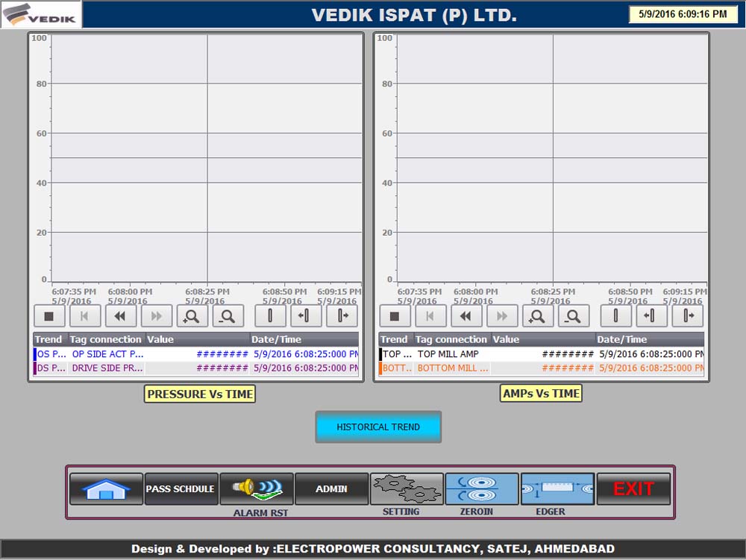The height and width of the screenshot is (560, 746).
Task: Move amps trend ruler left
Action: (x=651, y=316)
